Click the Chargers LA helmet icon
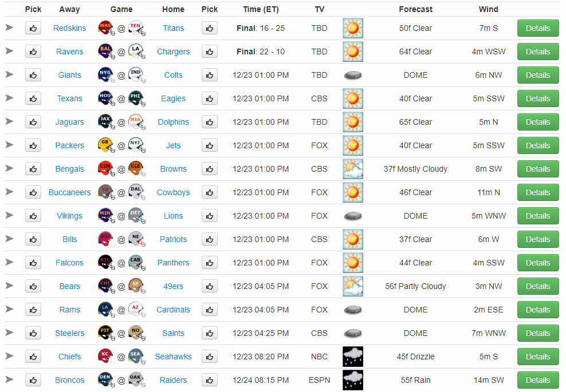566x392 pixels. [x=136, y=52]
